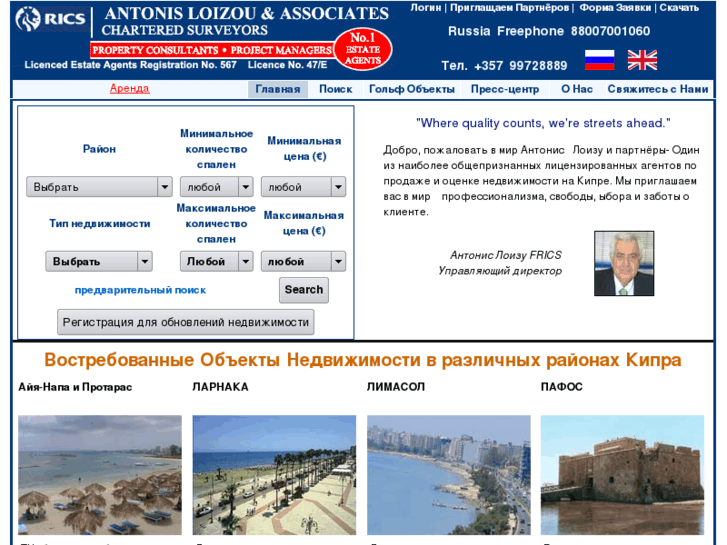
Task: Go to the Главная tab
Action: [278, 89]
